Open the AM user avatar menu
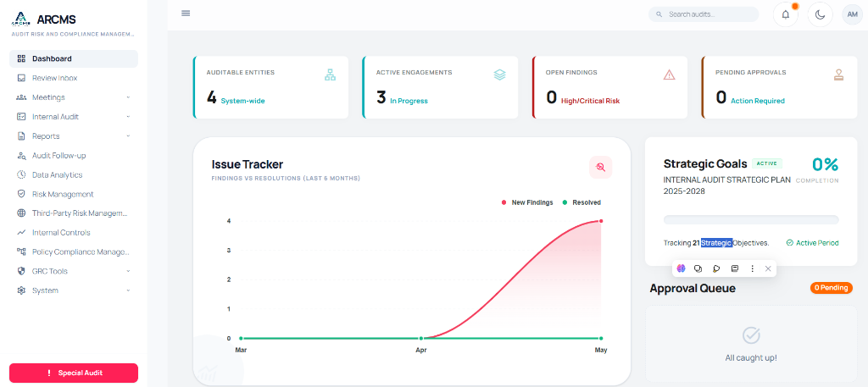The width and height of the screenshot is (868, 387). point(852,15)
